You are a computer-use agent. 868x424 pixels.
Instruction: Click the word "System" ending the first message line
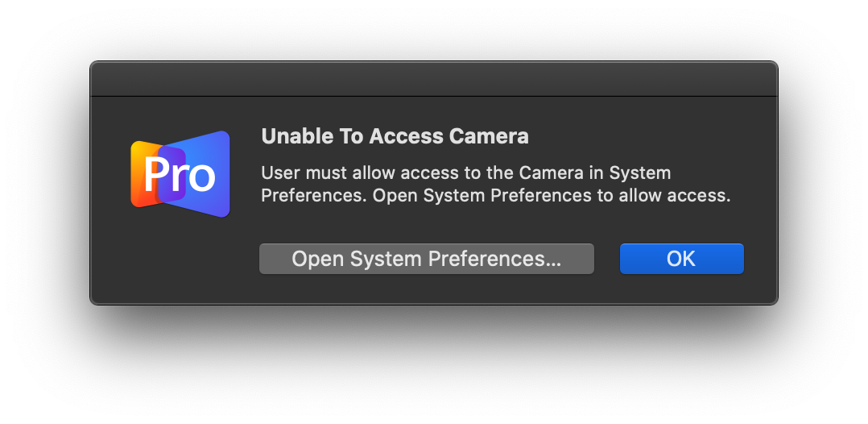pyautogui.click(x=640, y=173)
